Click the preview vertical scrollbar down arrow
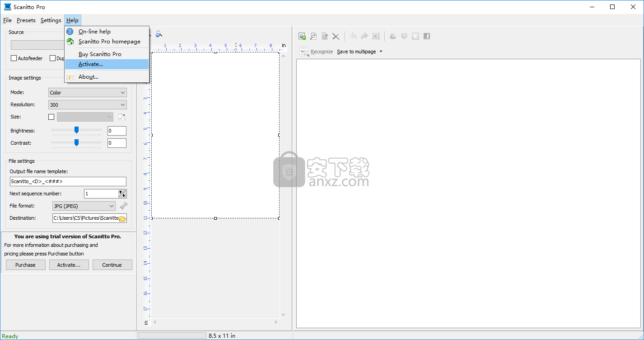The width and height of the screenshot is (644, 340). coord(284,315)
